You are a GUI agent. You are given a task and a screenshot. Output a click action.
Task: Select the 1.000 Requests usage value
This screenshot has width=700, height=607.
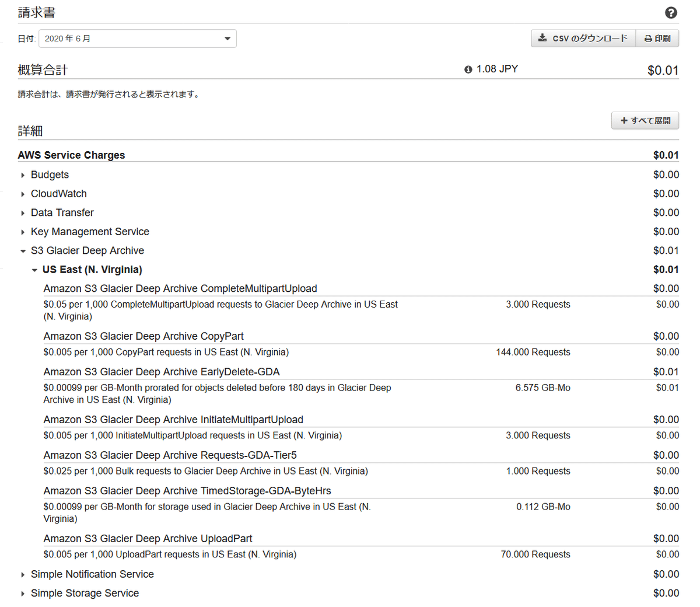[538, 471]
